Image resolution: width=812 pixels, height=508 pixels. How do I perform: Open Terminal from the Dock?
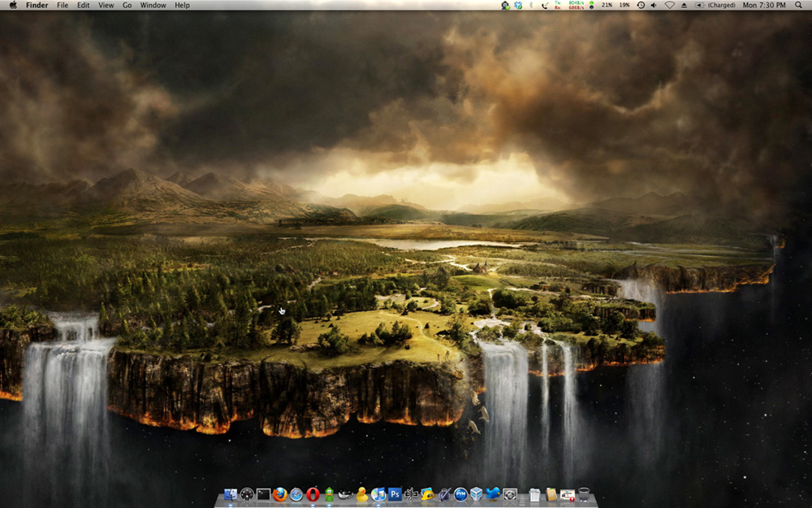coord(264,494)
